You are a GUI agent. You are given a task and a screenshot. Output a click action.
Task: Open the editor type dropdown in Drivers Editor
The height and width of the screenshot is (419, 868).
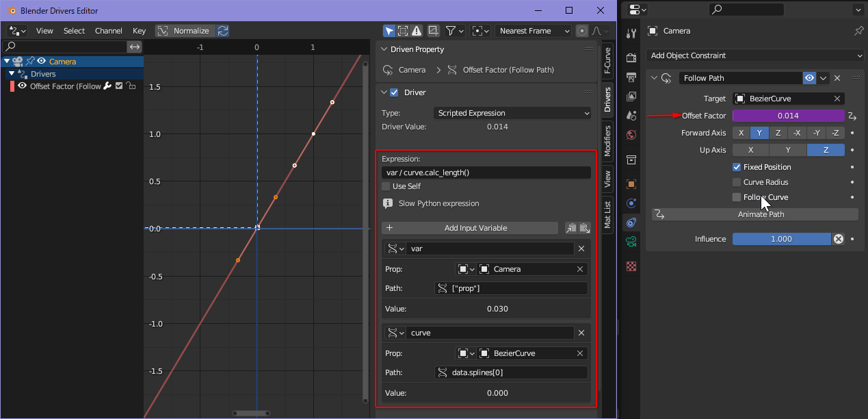pos(17,31)
